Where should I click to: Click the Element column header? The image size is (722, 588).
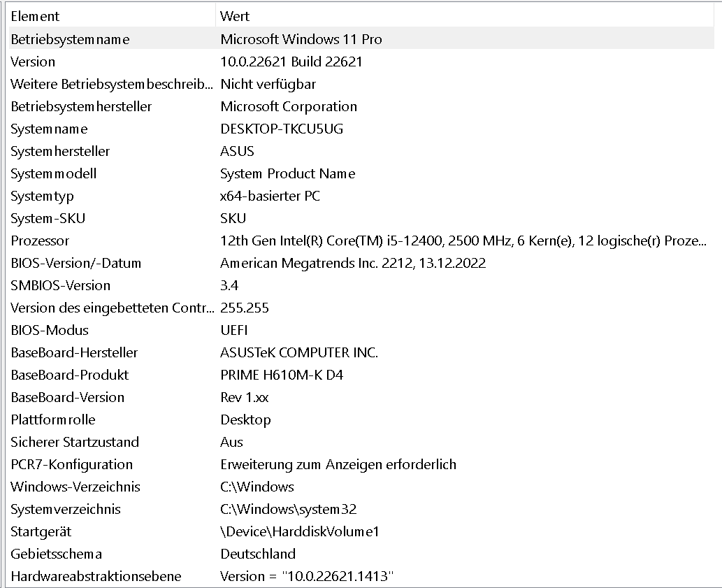pos(35,17)
